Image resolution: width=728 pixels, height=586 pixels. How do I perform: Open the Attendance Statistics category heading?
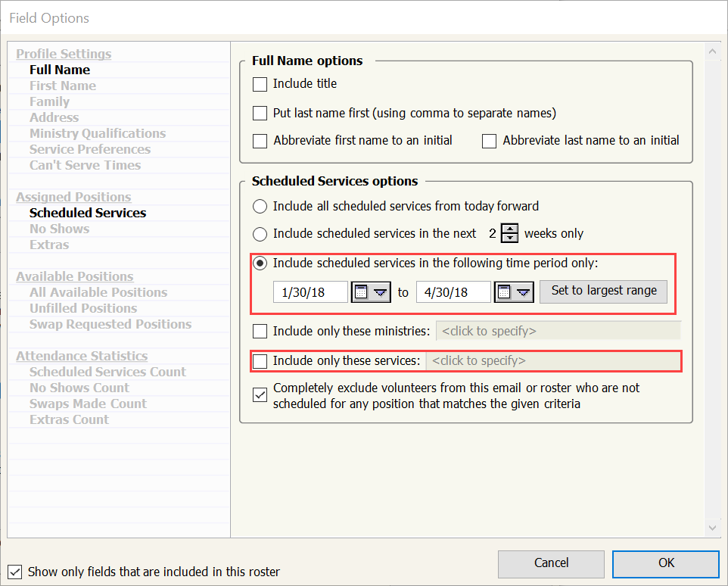pos(82,356)
